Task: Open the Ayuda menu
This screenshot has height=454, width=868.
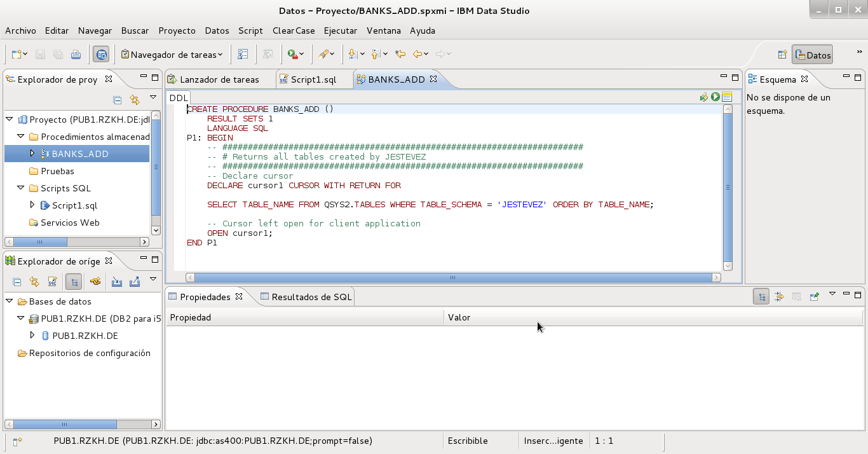Action: point(423,31)
